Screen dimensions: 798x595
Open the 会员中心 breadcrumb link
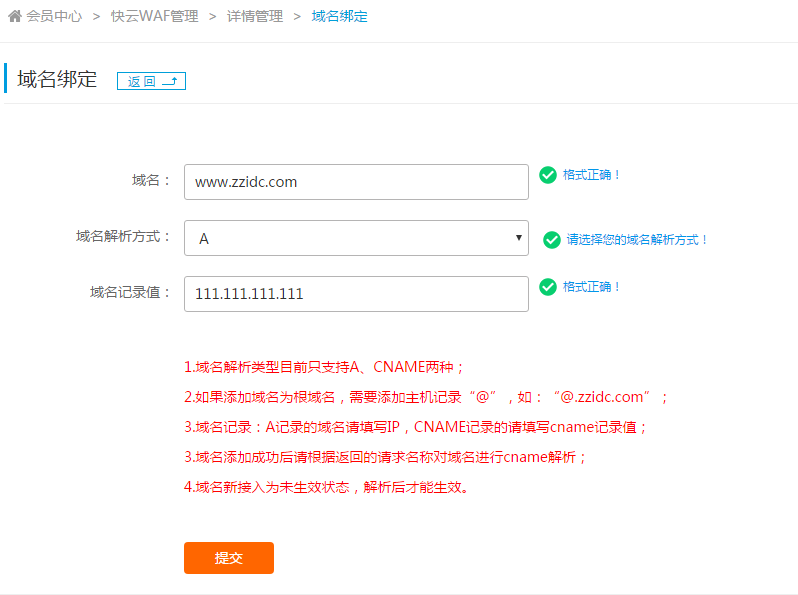54,17
